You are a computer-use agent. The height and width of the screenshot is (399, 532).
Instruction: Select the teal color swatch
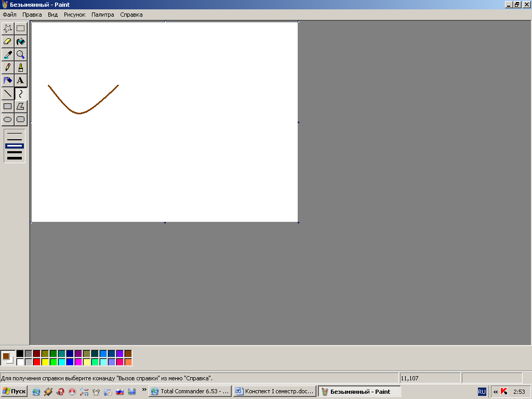tap(62, 354)
